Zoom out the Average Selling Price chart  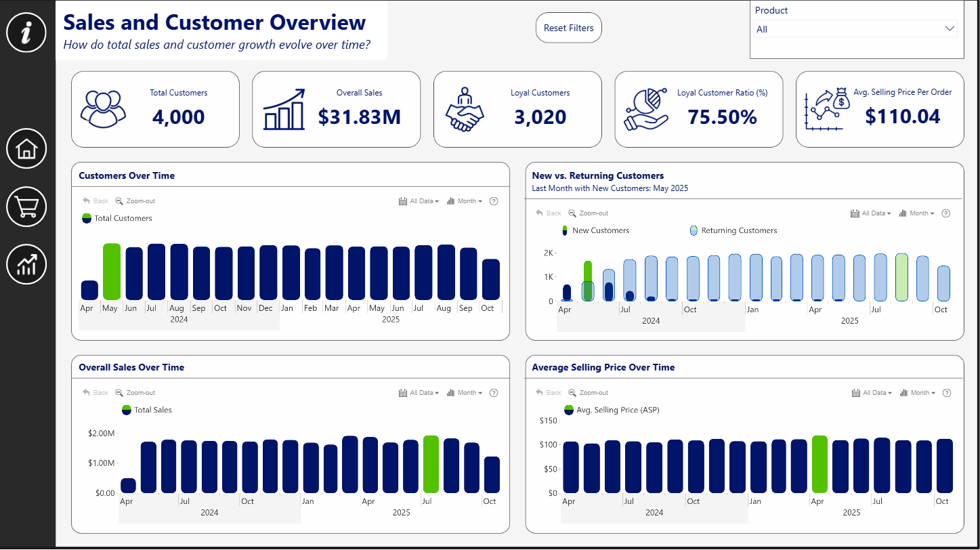(x=588, y=393)
